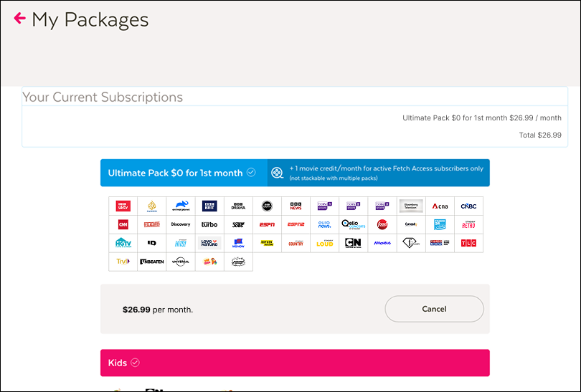Open the Your Current Subscriptions section
The height and width of the screenshot is (392, 581).
[x=103, y=97]
